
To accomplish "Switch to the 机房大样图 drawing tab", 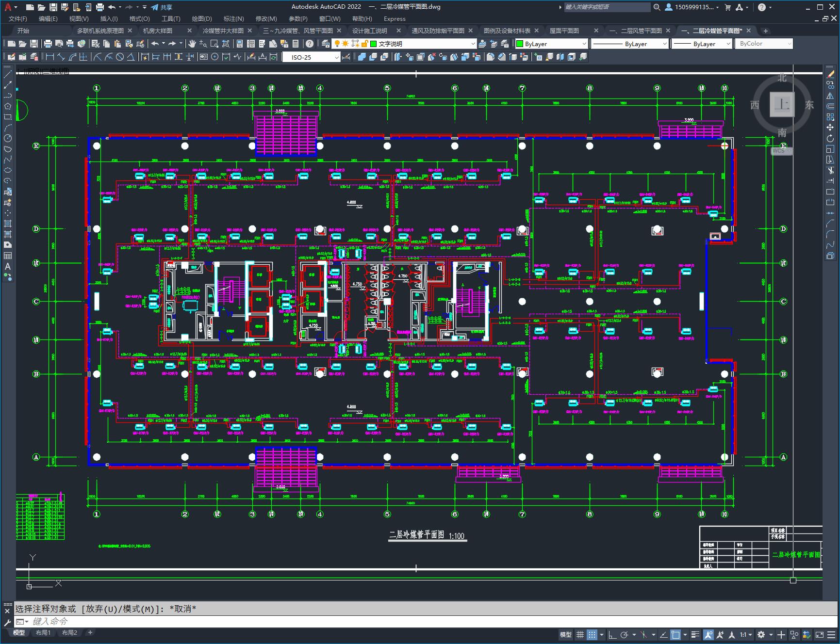I will pos(158,31).
